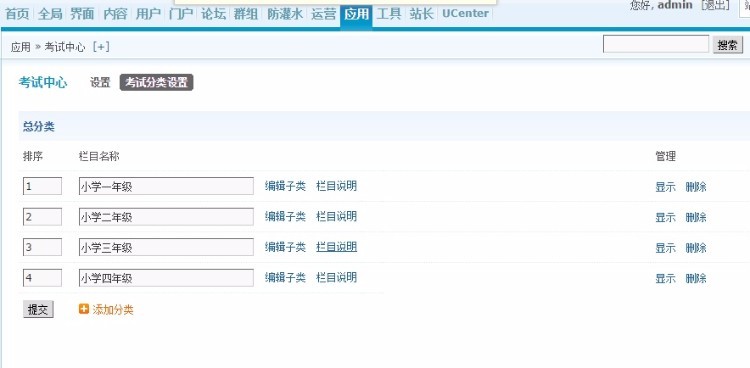
Task: Go to the 运营 tab
Action: point(323,13)
